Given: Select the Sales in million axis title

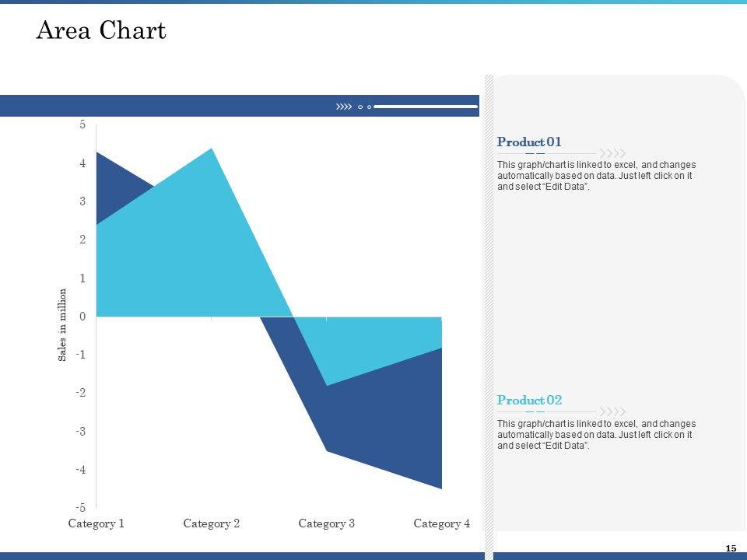Looking at the screenshot, I should 62,325.
